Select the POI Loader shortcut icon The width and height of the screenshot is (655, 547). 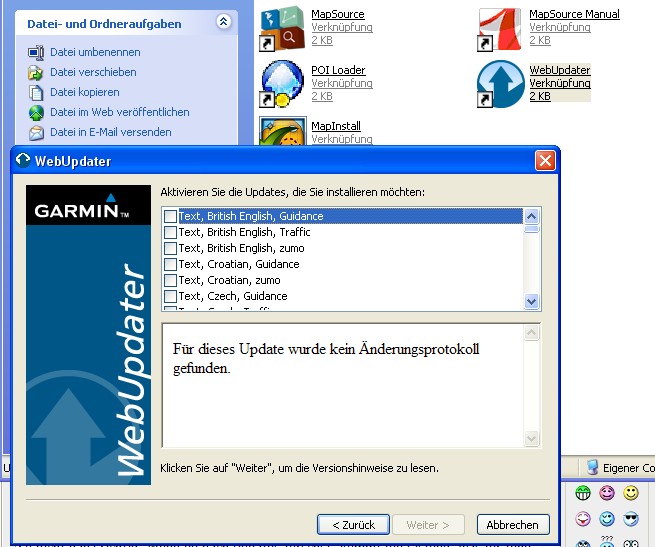point(282,84)
